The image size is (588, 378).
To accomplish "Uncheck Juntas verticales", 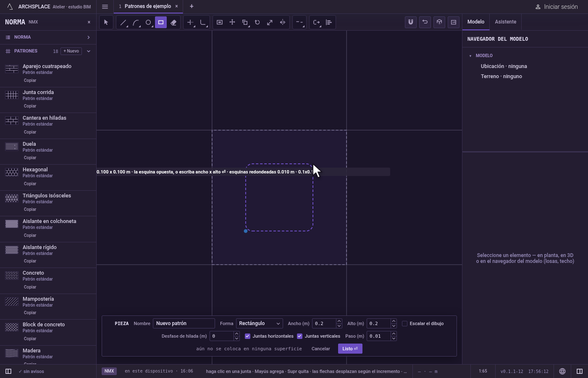I will point(299,336).
